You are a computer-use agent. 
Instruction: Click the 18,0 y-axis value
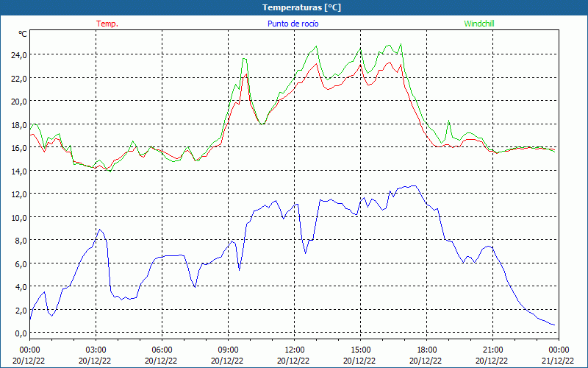coord(18,124)
